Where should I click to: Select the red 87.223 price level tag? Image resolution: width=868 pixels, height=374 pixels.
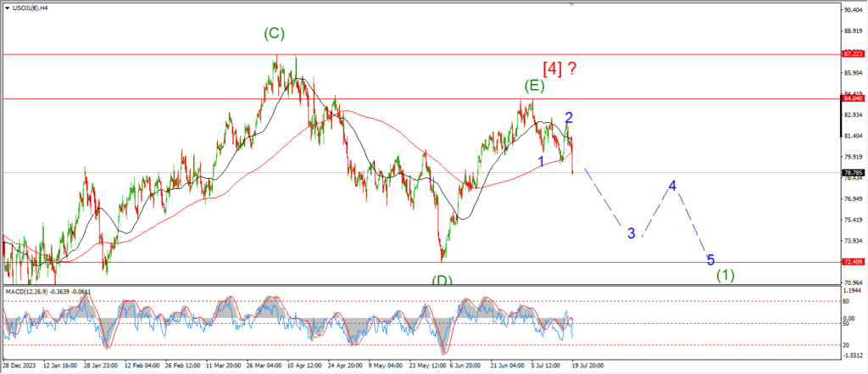852,53
